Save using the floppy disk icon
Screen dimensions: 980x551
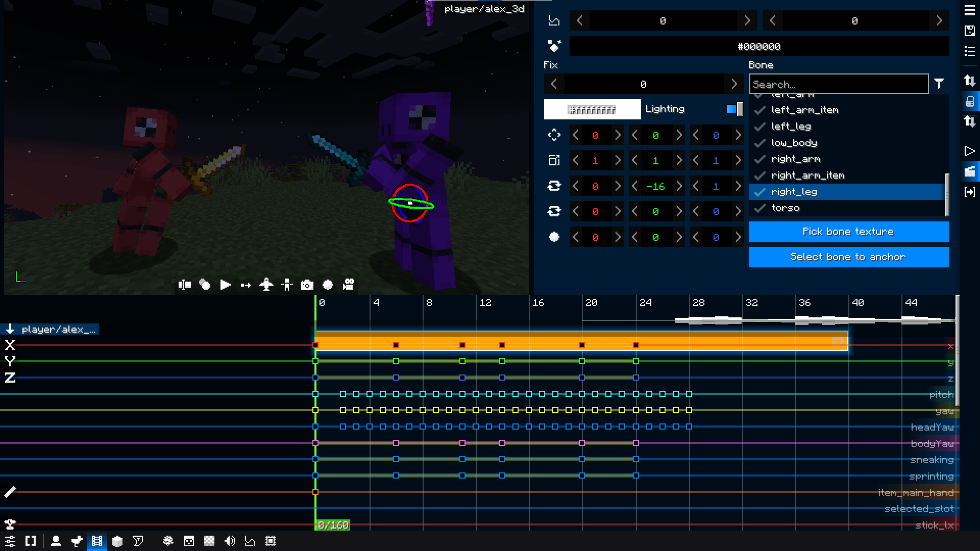pyautogui.click(x=970, y=31)
